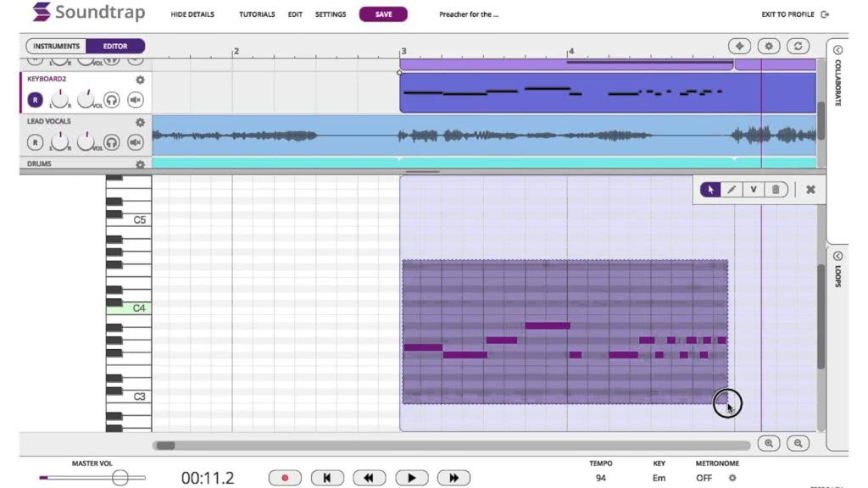Open the metronome settings gear

click(x=732, y=478)
